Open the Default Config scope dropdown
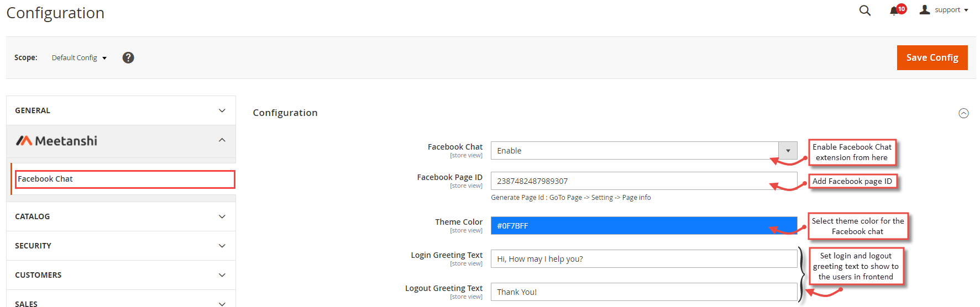 pos(79,57)
